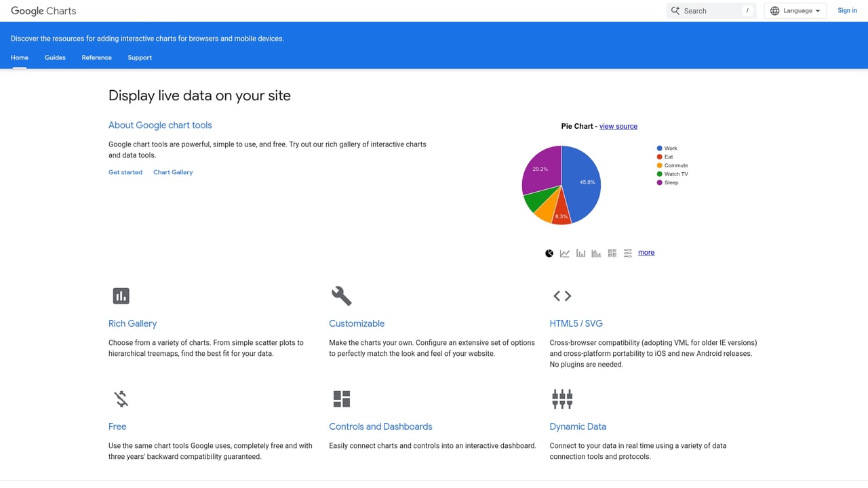868x488 pixels.
Task: Select the controls chart preview icon
Action: point(627,252)
